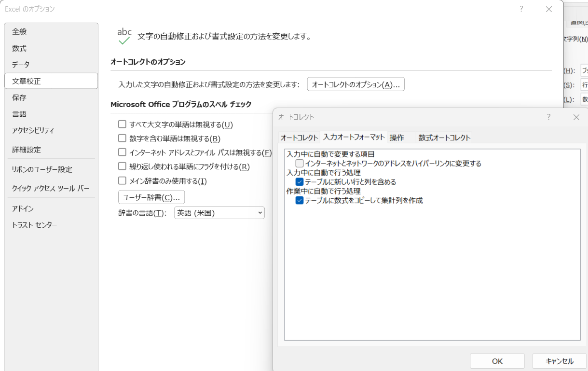Select リボンのユーザー設定 category
This screenshot has height=371, width=588.
pos(42,169)
